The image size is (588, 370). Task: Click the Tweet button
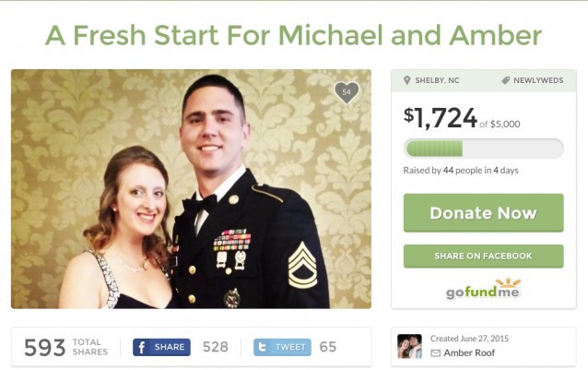click(282, 347)
